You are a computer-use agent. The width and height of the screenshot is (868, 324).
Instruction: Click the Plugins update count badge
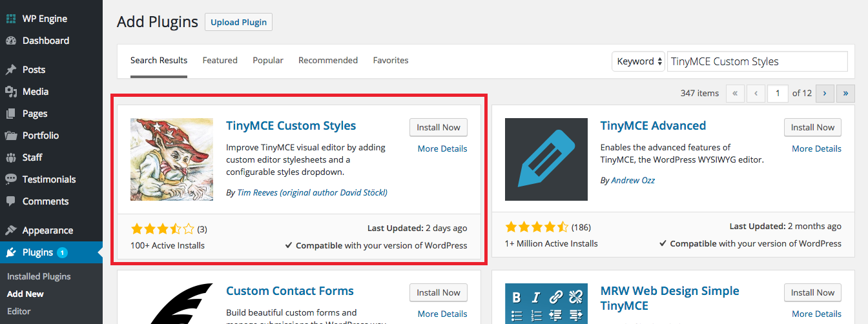point(62,252)
